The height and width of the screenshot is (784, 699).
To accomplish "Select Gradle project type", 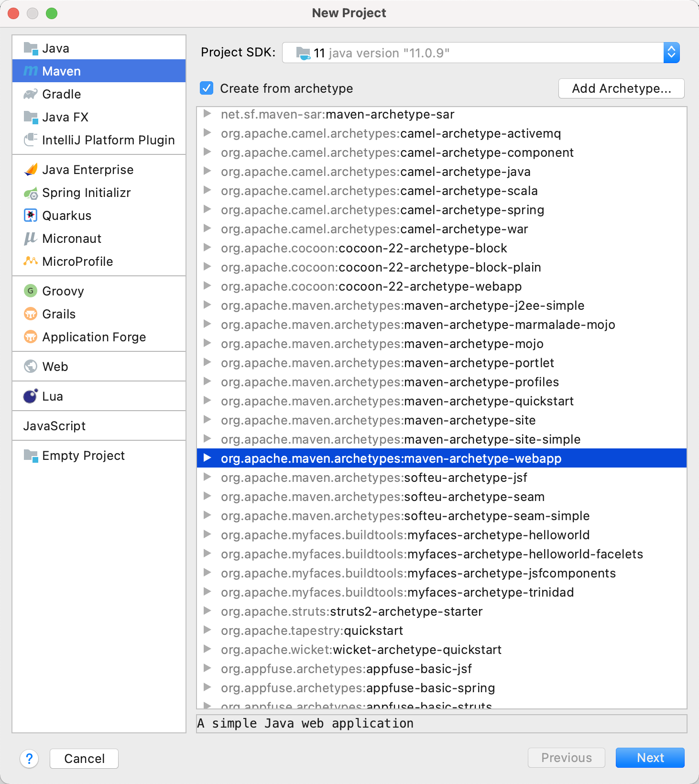I will click(x=99, y=94).
